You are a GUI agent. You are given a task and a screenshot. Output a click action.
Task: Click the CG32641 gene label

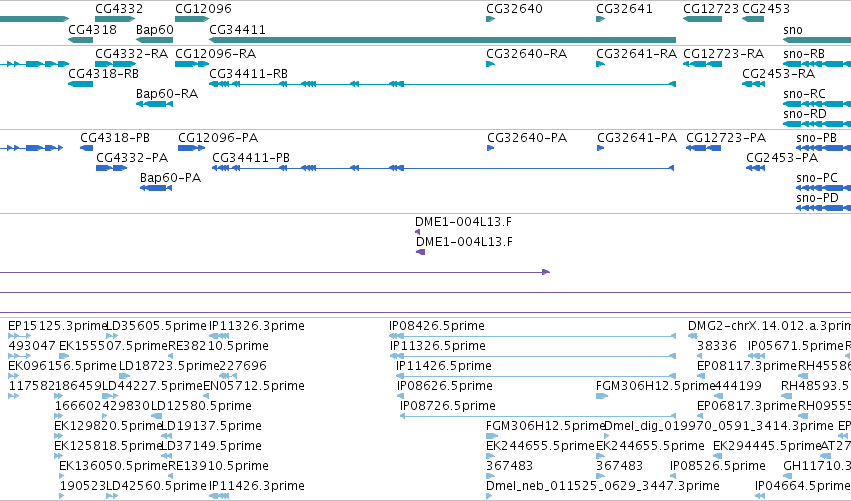click(624, 9)
